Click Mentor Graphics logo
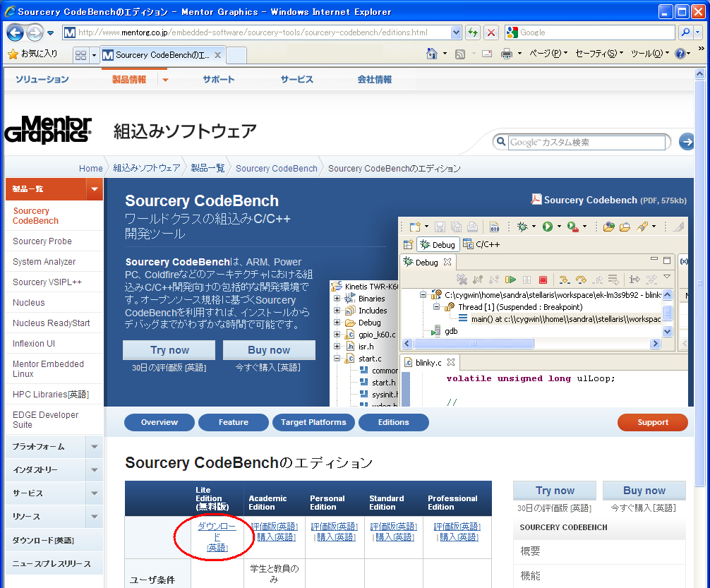Viewport: 710px width, 588px height. point(48,130)
